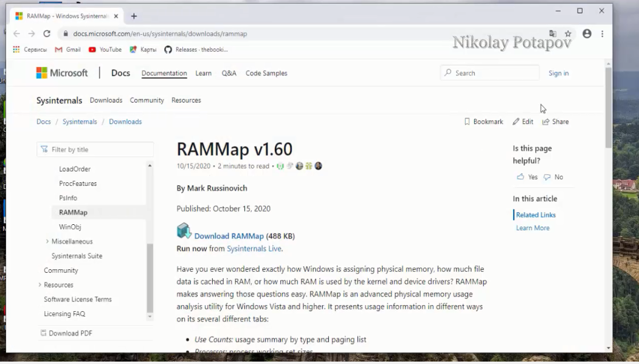Click the Bookmark page button
The width and height of the screenshot is (639, 364).
pyautogui.click(x=484, y=122)
